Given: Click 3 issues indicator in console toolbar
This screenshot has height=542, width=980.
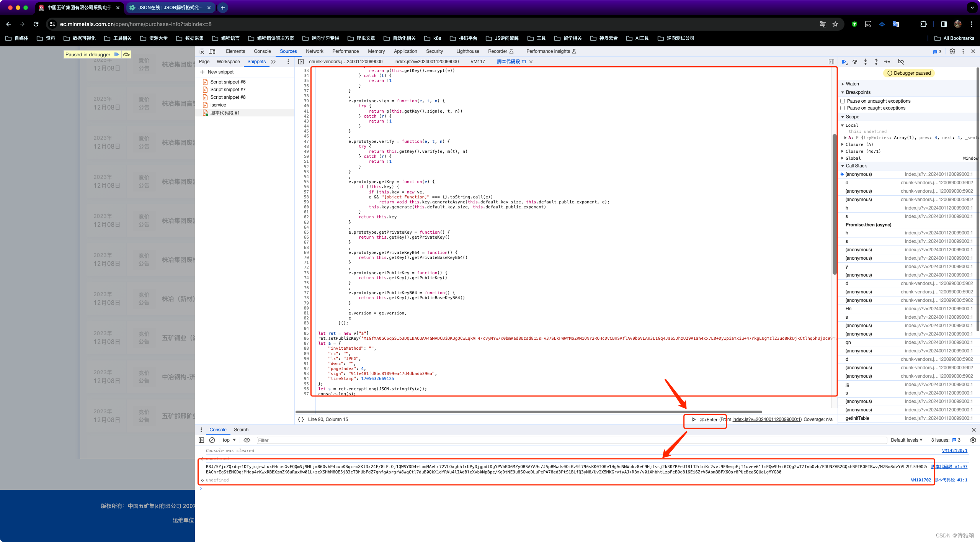Looking at the screenshot, I should [946, 440].
